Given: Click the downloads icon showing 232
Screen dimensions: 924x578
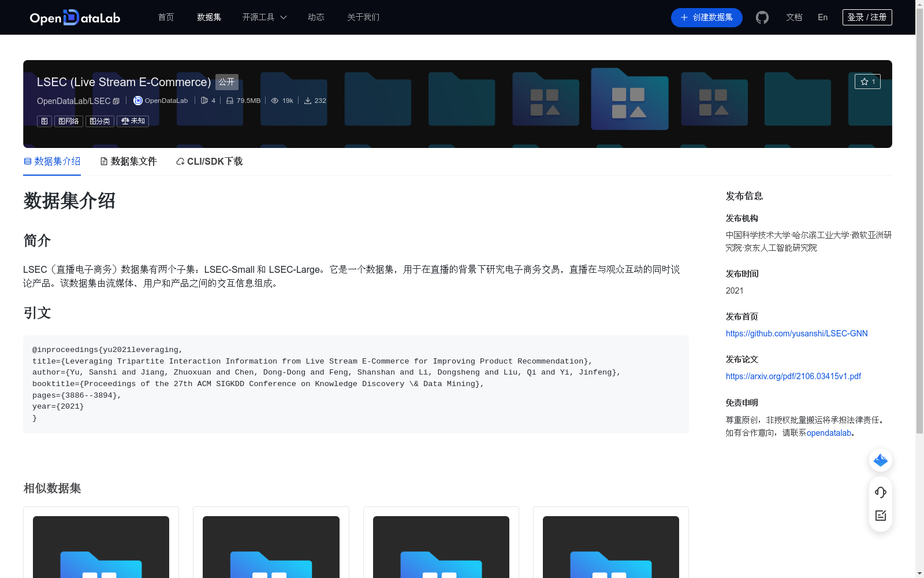Looking at the screenshot, I should 308,101.
